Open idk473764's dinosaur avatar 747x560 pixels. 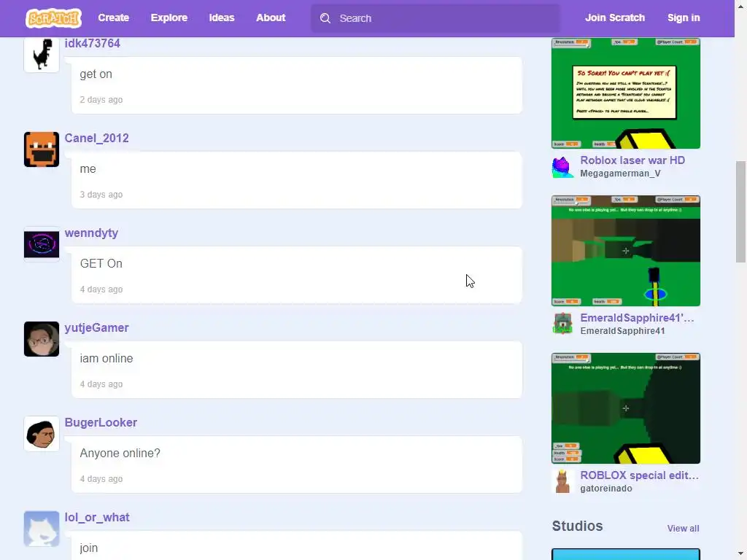tap(42, 54)
